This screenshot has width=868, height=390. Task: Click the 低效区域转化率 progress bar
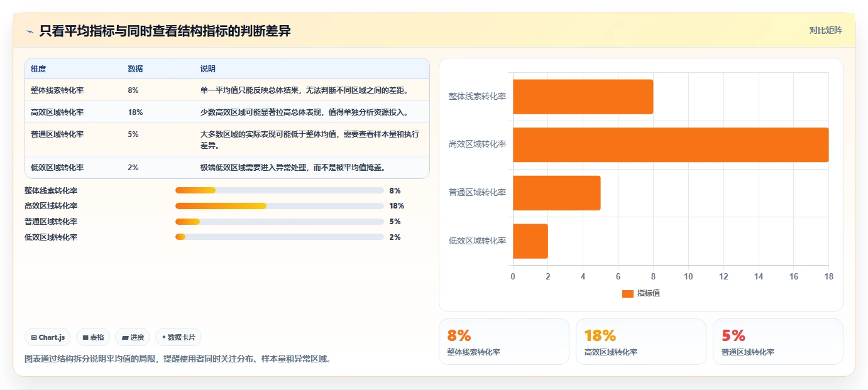280,237
